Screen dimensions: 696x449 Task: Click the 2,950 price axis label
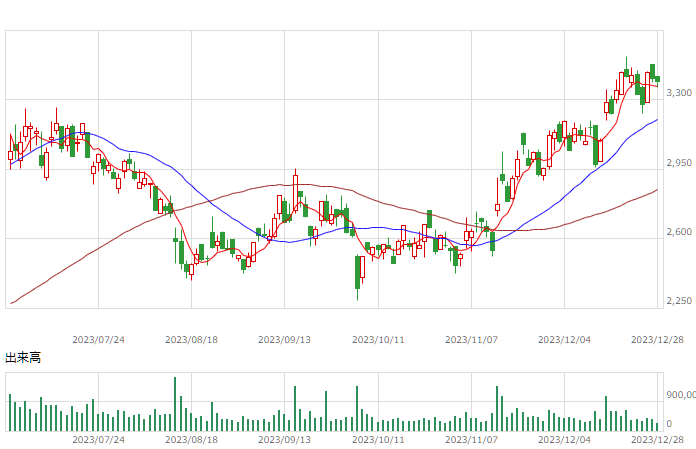point(679,163)
